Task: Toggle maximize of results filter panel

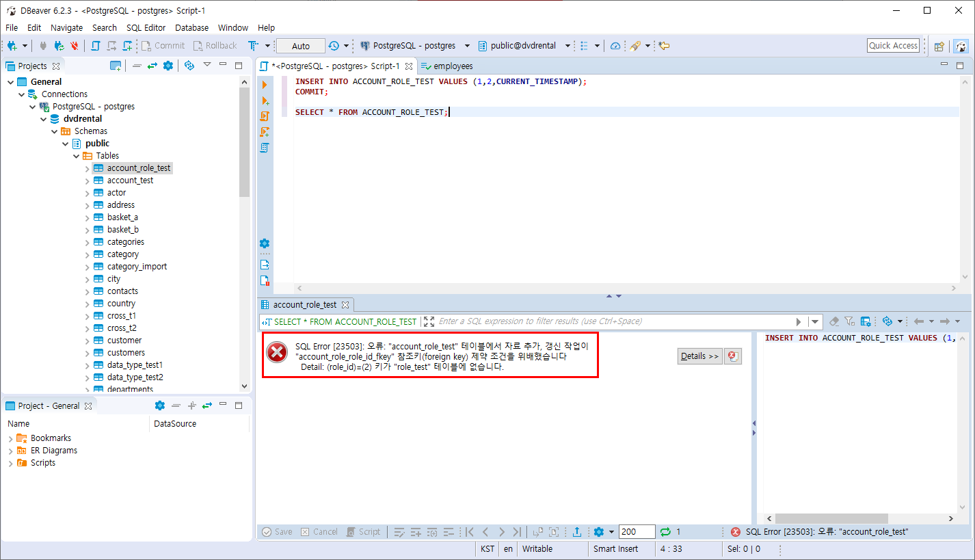Action: [x=429, y=321]
